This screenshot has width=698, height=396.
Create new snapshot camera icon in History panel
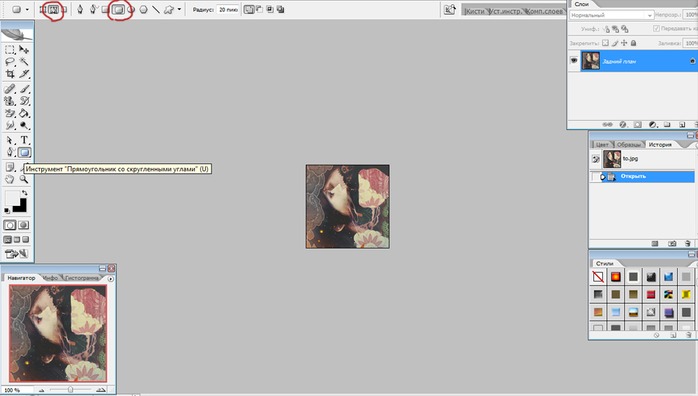point(672,244)
